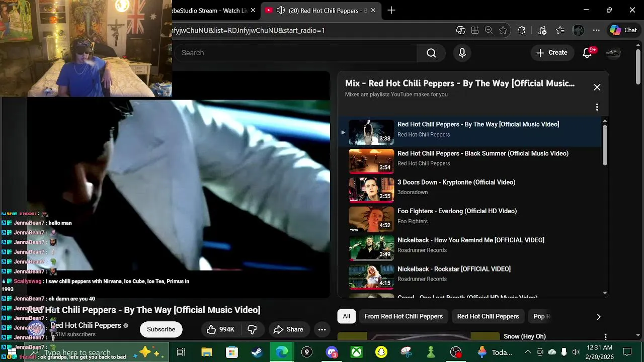Subscribe to Red Hot Chili Peppers channel

coord(161,329)
